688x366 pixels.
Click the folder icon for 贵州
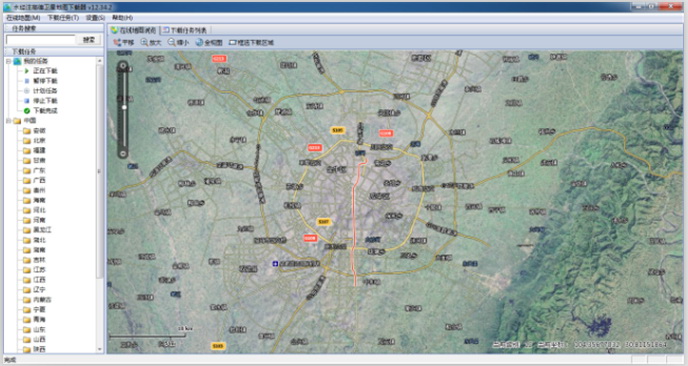click(x=27, y=190)
